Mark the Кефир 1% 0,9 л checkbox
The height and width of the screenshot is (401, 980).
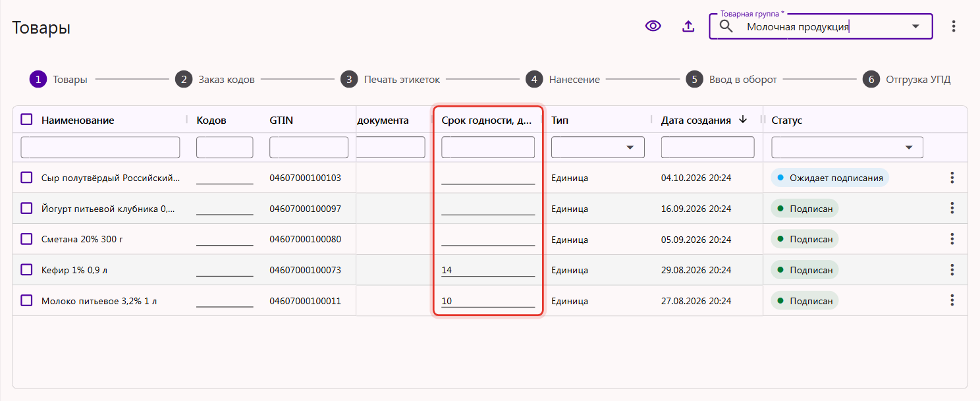pyautogui.click(x=26, y=269)
